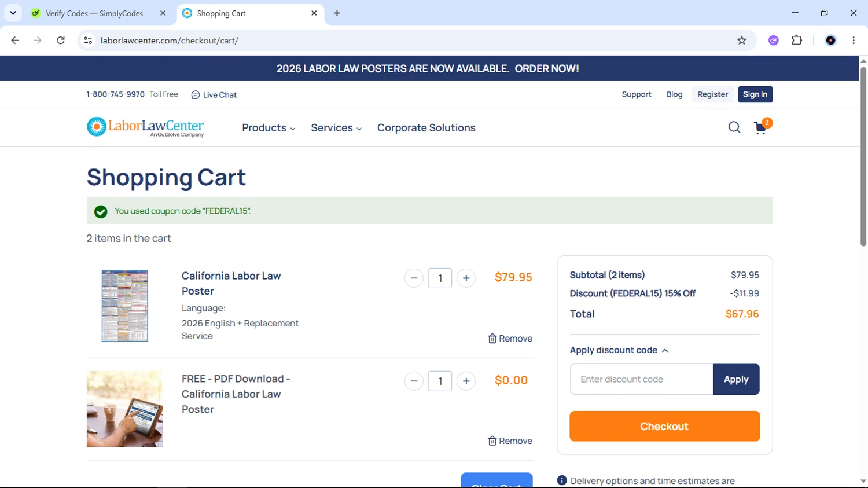Click the quantity field for FREE PDF Download

point(440,381)
